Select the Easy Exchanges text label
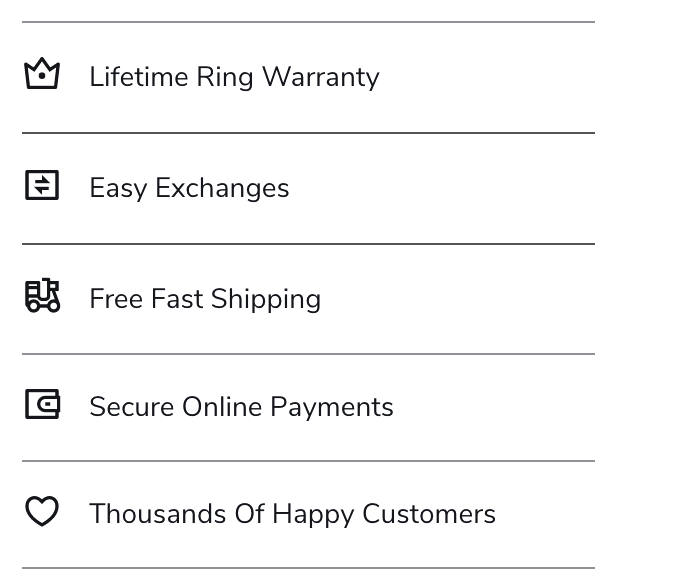This screenshot has width=674, height=578. tap(189, 188)
